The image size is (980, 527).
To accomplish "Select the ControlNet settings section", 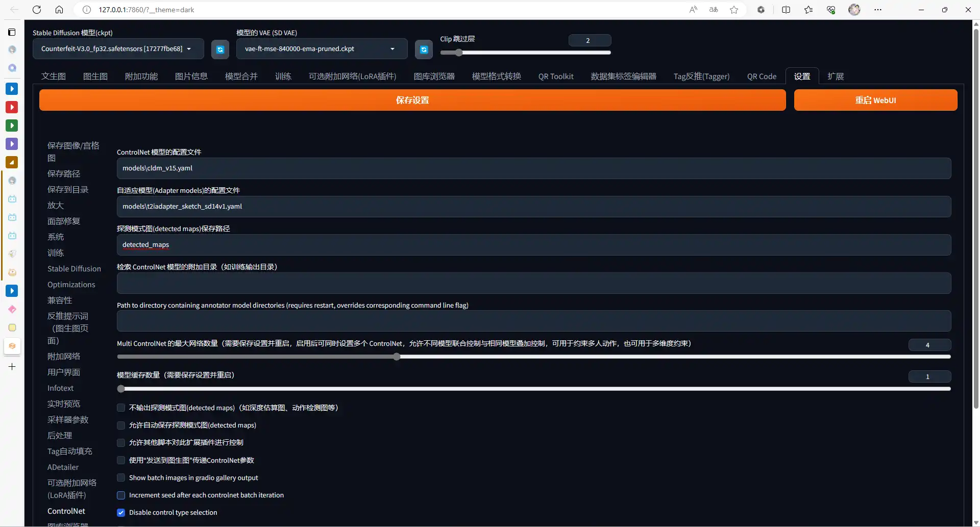I will [x=66, y=511].
